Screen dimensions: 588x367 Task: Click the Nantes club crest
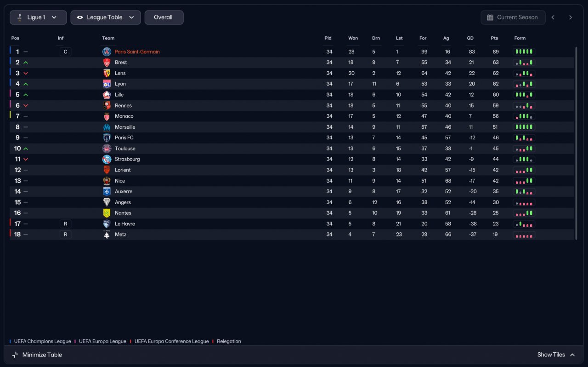click(x=107, y=213)
